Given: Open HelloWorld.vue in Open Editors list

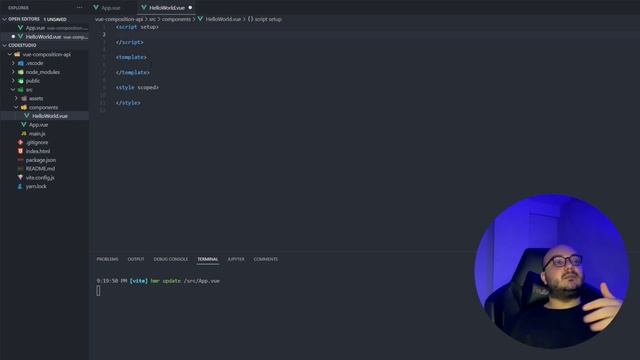Looking at the screenshot, I should 43,37.
